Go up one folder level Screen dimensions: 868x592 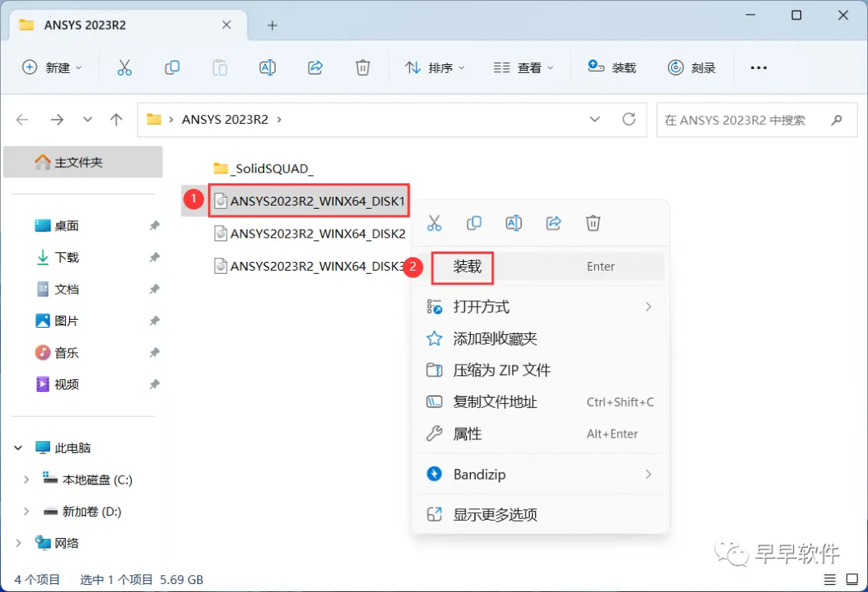point(117,120)
